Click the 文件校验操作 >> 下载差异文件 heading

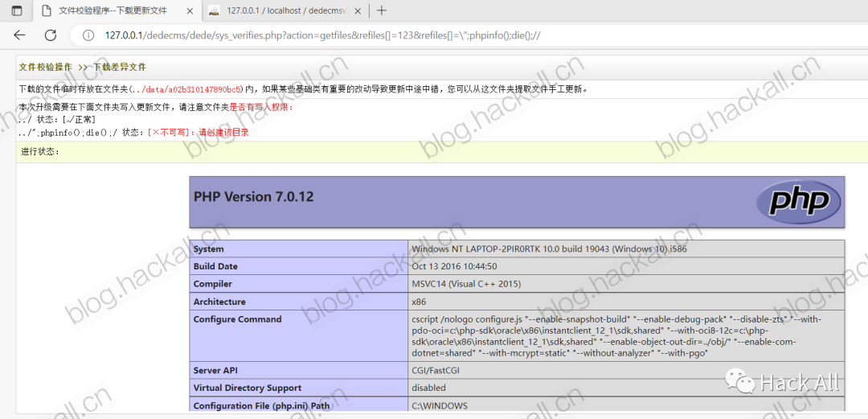[83, 67]
